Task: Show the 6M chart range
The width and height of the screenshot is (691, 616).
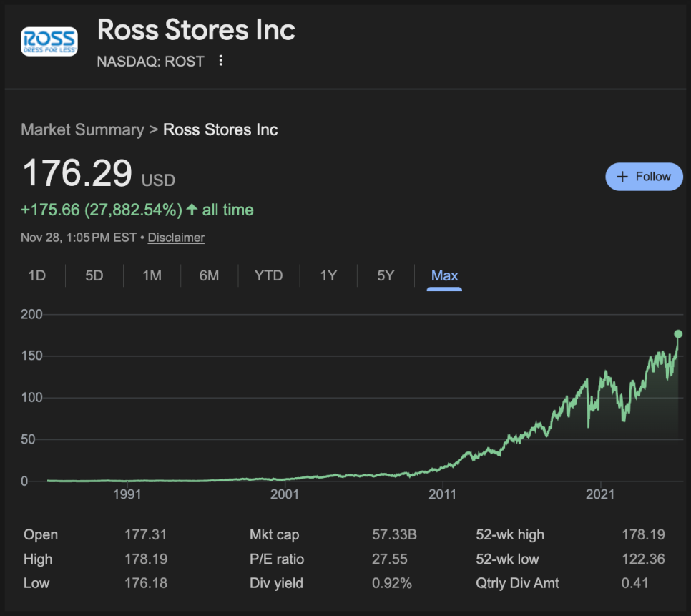Action: tap(209, 275)
